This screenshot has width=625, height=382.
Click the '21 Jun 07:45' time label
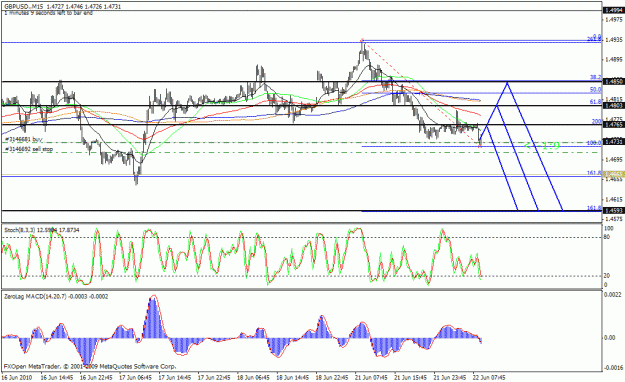tap(371, 377)
